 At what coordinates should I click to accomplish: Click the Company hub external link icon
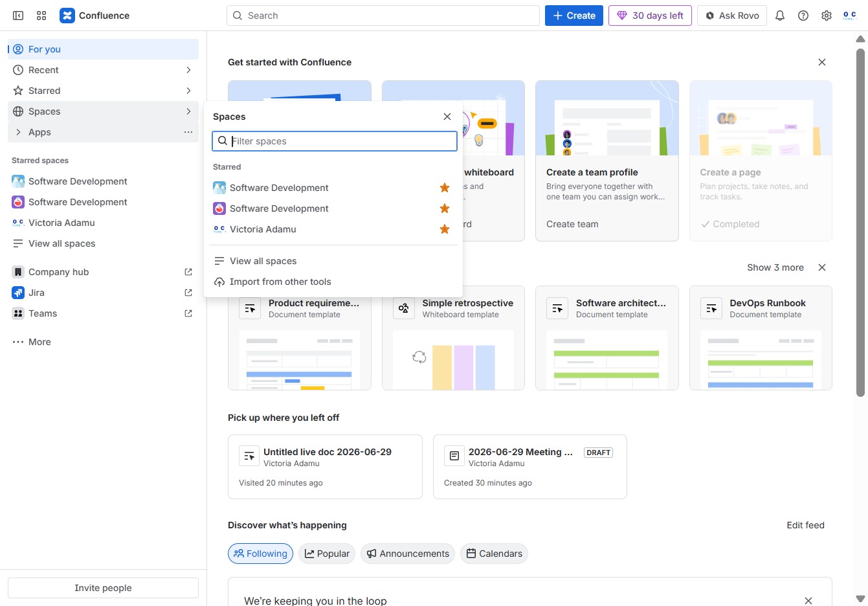[x=188, y=272]
